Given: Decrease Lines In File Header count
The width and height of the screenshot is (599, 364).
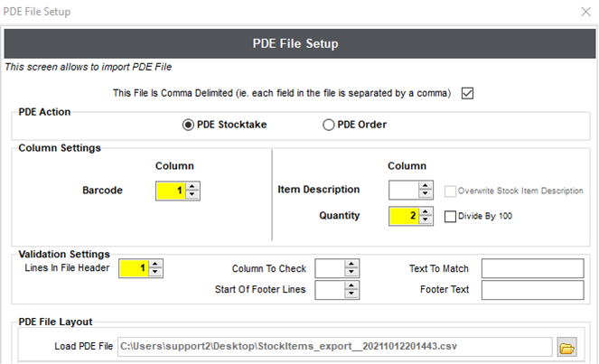Looking at the screenshot, I should [x=155, y=273].
